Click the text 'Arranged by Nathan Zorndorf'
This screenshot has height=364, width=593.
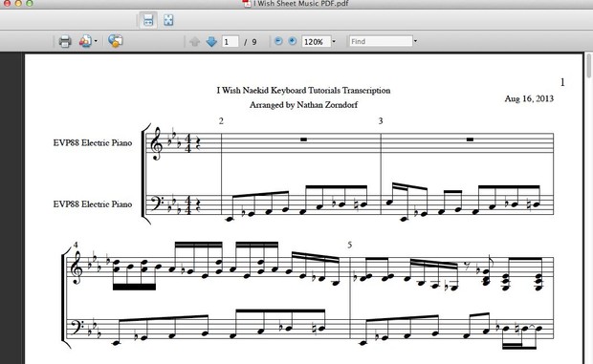[x=303, y=104]
